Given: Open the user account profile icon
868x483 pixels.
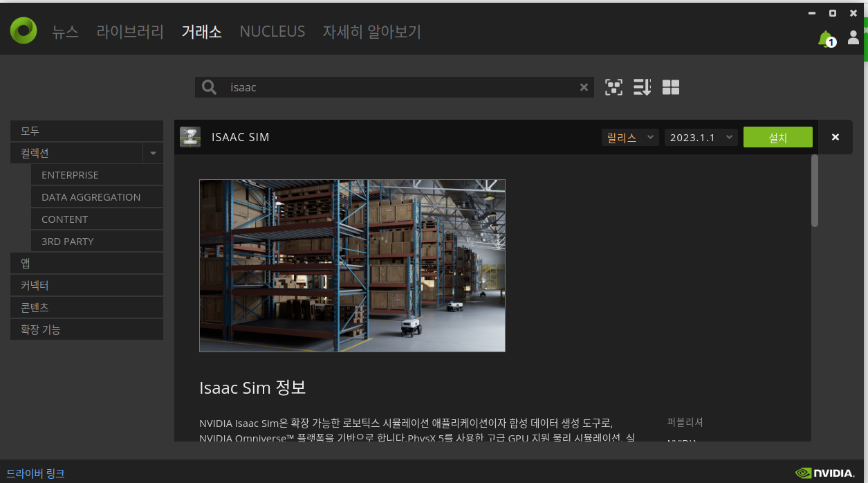Looking at the screenshot, I should (853, 37).
